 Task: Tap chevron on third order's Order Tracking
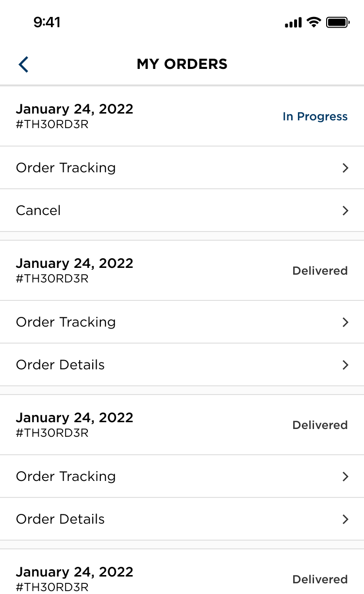[346, 477]
